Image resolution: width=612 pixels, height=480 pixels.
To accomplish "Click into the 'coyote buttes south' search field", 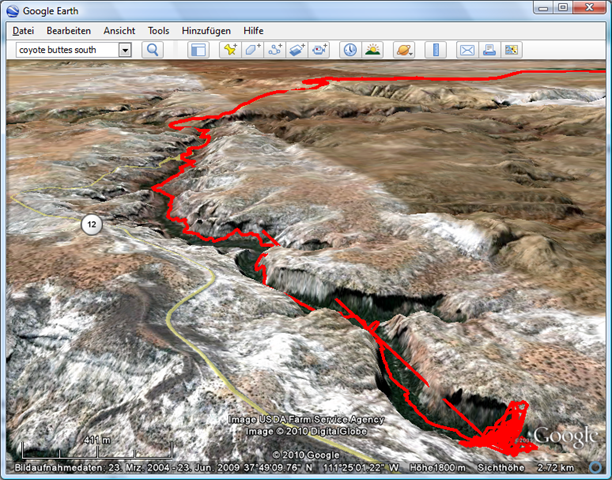I will [x=65, y=49].
